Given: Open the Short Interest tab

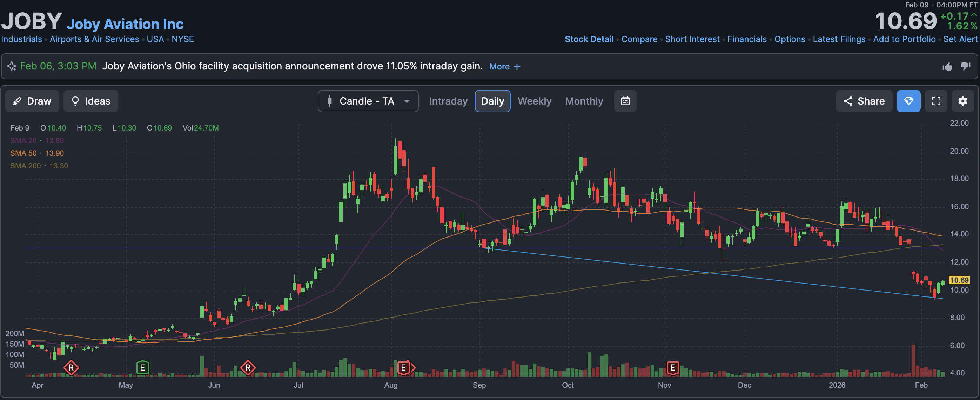Looking at the screenshot, I should click(x=692, y=39).
